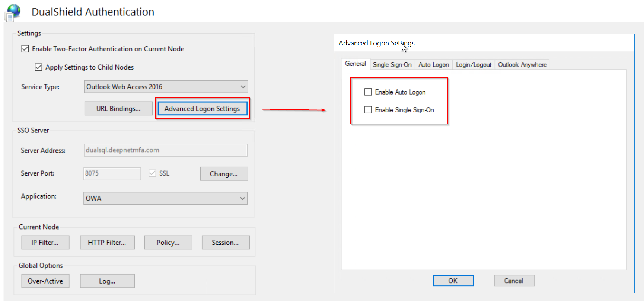
Task: Open the Auto Logon tab
Action: 434,65
